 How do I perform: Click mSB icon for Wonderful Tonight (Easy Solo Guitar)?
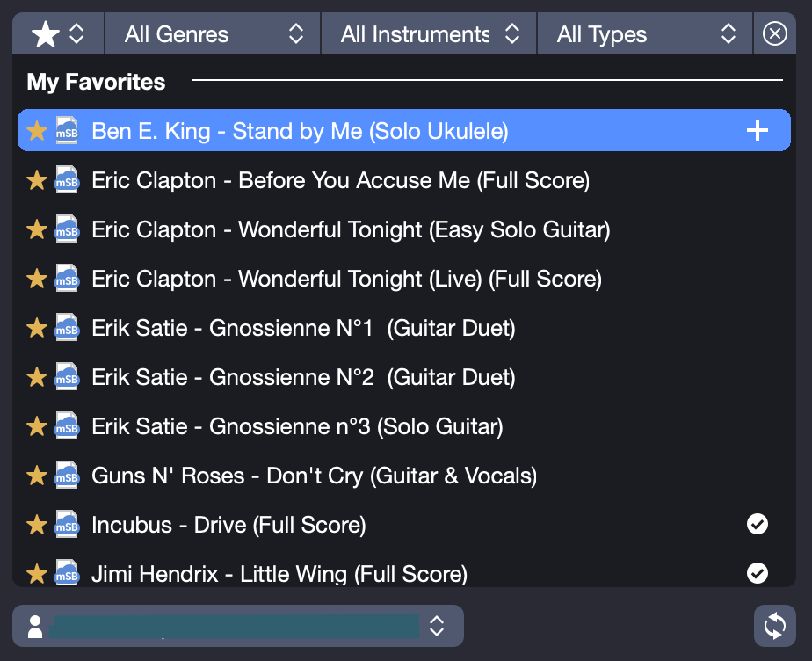(67, 229)
